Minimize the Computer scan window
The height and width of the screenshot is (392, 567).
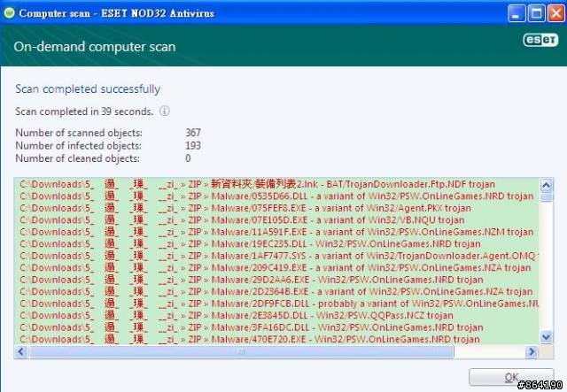[517, 14]
